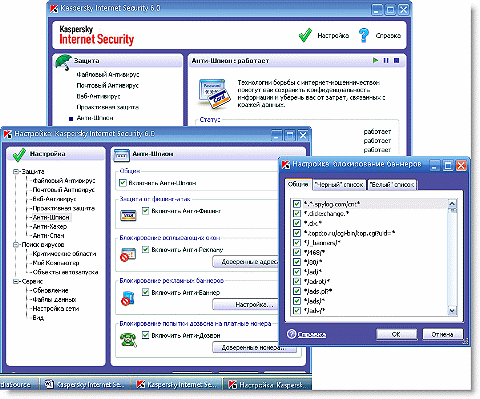Toggle the Включить Анти-Баннер checkbox
Screen dimensions: 480x399
145,292
